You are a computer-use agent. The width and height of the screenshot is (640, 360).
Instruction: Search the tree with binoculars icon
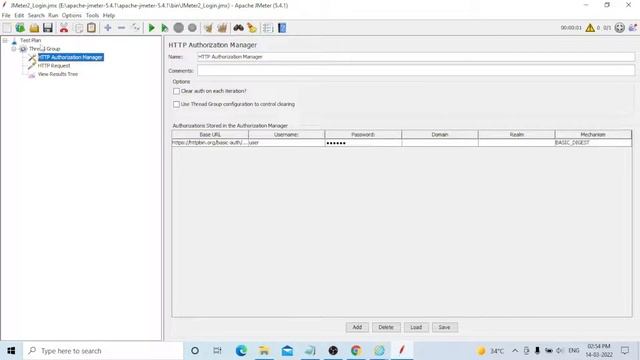point(238,28)
